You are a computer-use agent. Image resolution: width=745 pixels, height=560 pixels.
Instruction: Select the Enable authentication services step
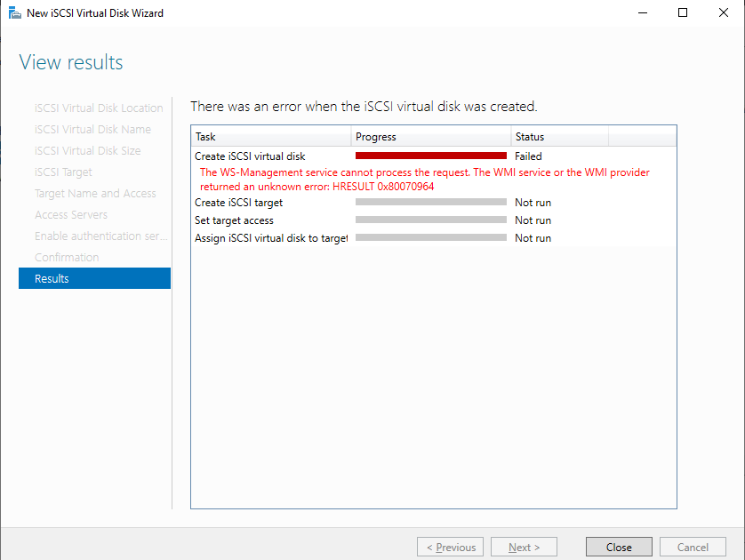[100, 236]
